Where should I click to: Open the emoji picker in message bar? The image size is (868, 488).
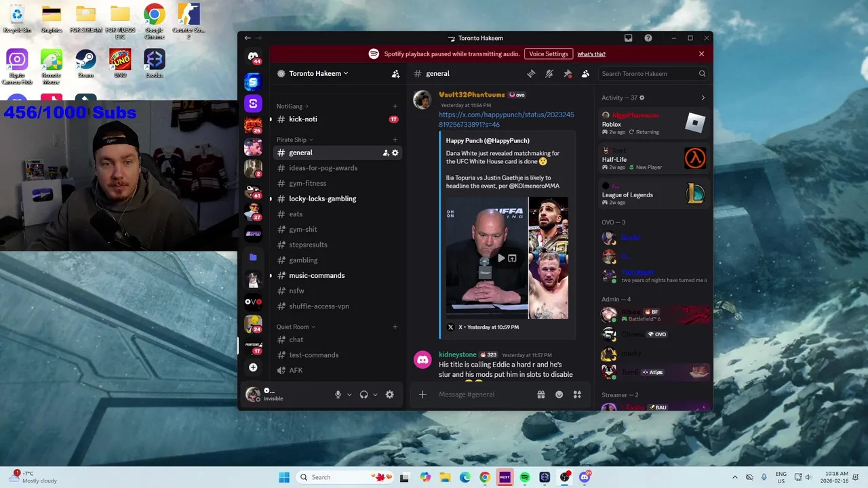(x=559, y=394)
